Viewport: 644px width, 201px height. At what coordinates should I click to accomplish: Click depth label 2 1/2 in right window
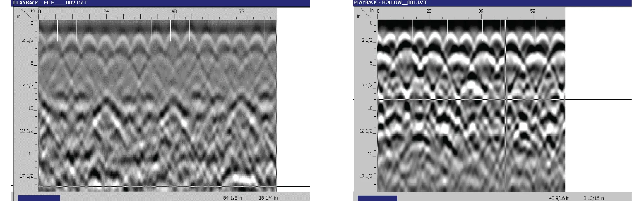click(x=367, y=40)
